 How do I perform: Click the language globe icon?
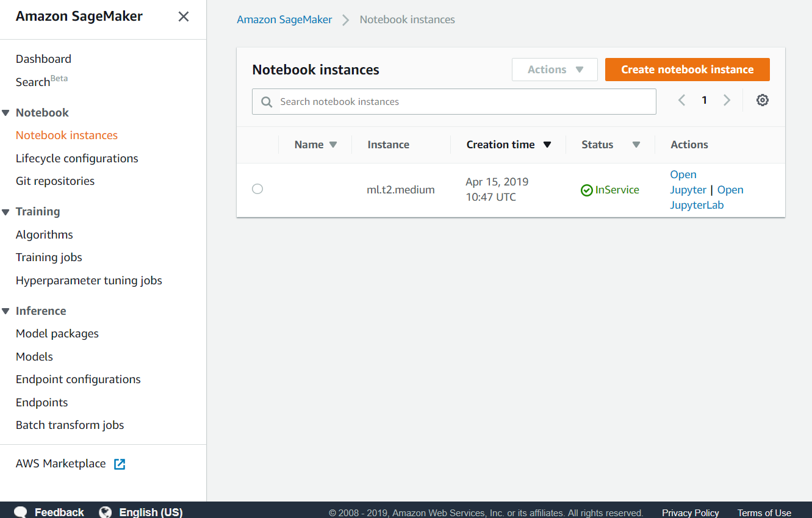pyautogui.click(x=106, y=512)
